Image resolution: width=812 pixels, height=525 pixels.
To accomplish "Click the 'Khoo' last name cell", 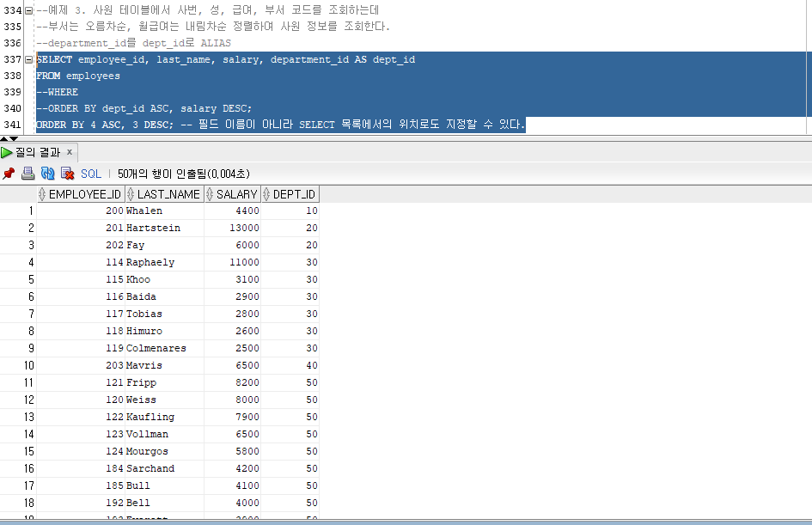I will [165, 279].
